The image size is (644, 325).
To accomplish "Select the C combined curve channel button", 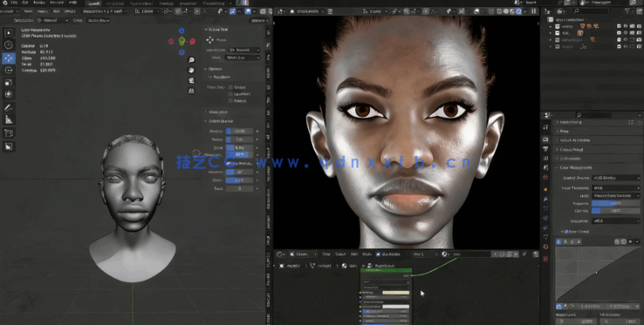I will pos(559,242).
